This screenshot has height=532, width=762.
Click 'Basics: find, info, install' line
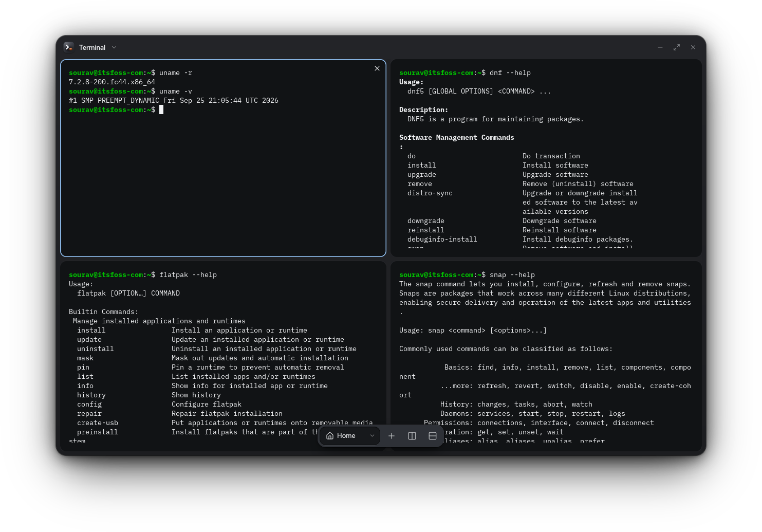(x=568, y=368)
